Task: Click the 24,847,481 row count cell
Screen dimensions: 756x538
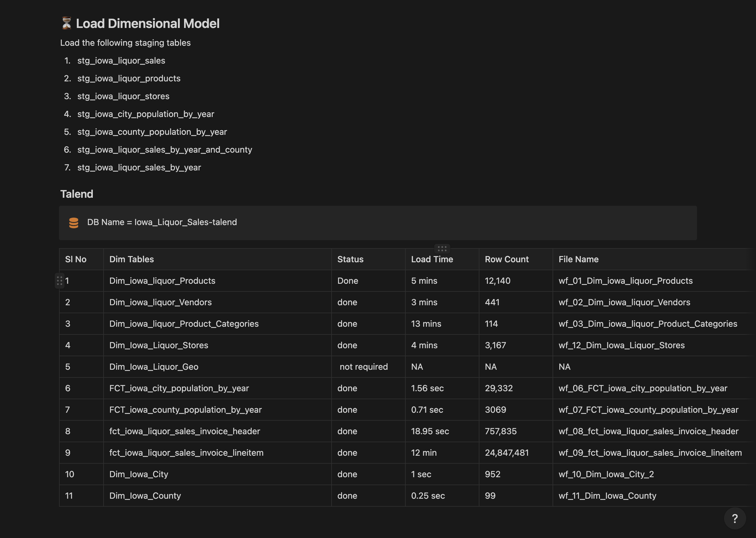Action: point(507,453)
